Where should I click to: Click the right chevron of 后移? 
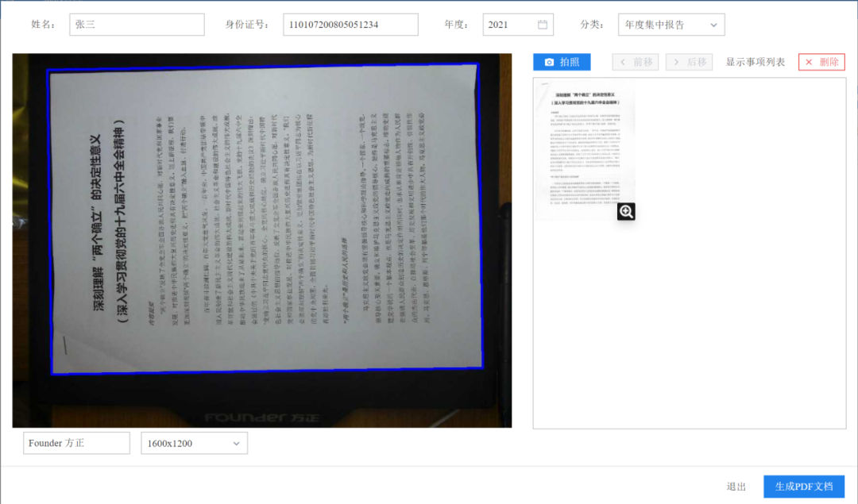pyautogui.click(x=677, y=62)
